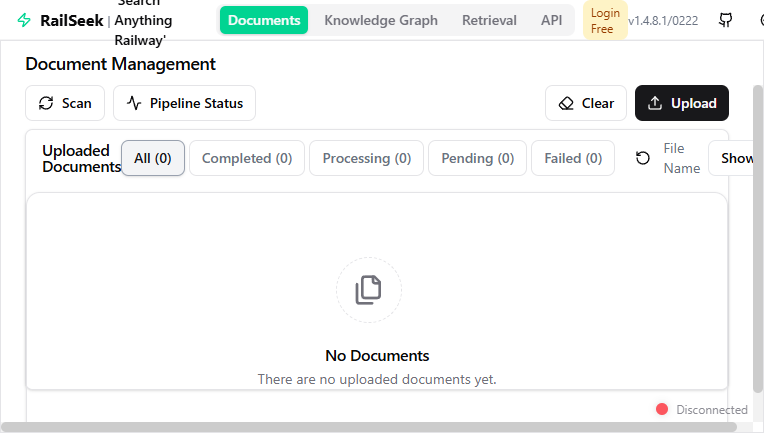The image size is (764, 433).
Task: Go to the API tab
Action: pyautogui.click(x=551, y=20)
